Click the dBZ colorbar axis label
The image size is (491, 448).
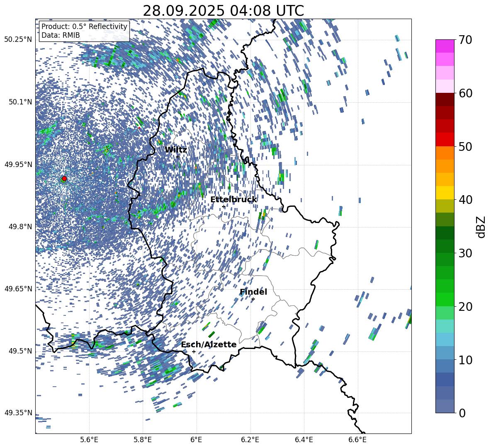coord(481,227)
